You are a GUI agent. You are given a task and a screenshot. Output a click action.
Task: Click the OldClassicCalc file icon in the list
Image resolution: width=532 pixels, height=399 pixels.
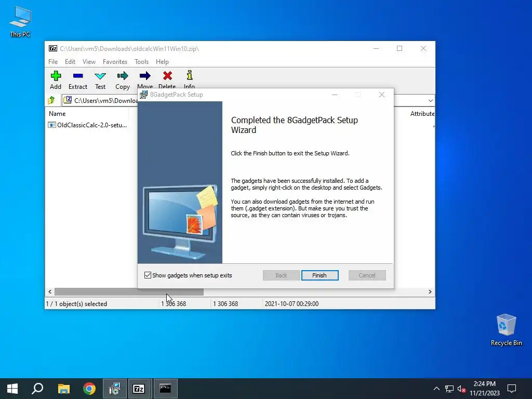52,125
